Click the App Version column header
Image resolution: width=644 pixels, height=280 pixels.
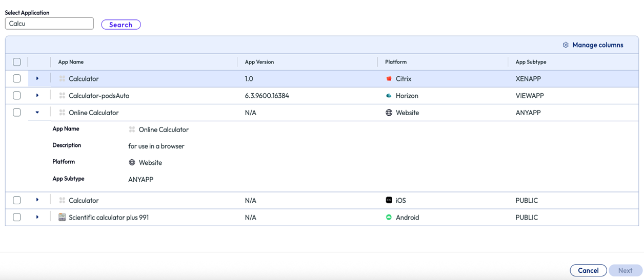[x=259, y=62]
